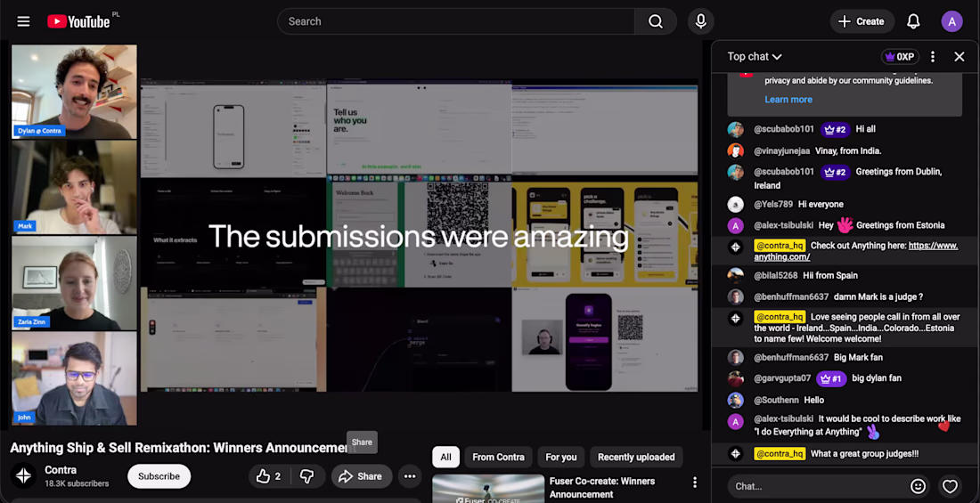Select the Recently uploaded filter chip
980x503 pixels.
coord(636,457)
